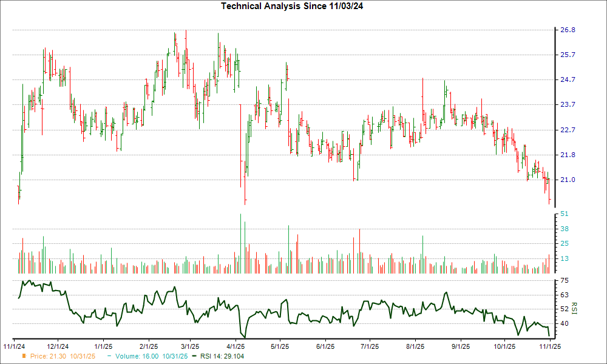The width and height of the screenshot is (607, 364).
Task: Select the 7/1/25 date axis label
Action: coord(370,346)
